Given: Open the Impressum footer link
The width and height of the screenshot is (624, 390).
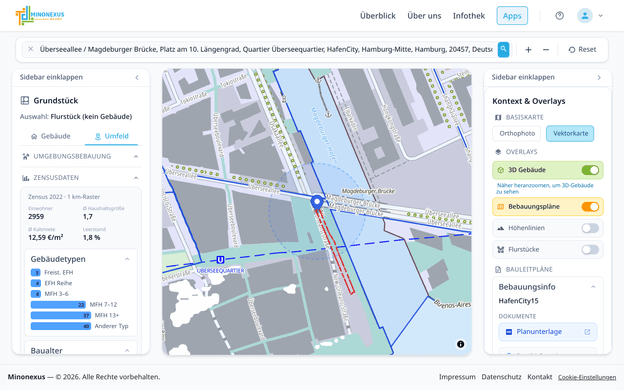Looking at the screenshot, I should pyautogui.click(x=457, y=377).
